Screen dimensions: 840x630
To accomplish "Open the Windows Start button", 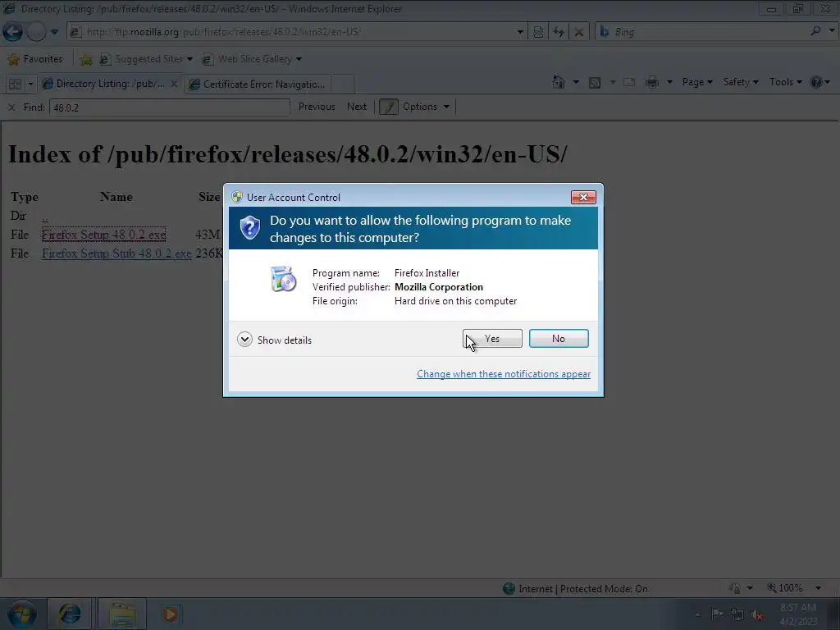I will click(21, 614).
